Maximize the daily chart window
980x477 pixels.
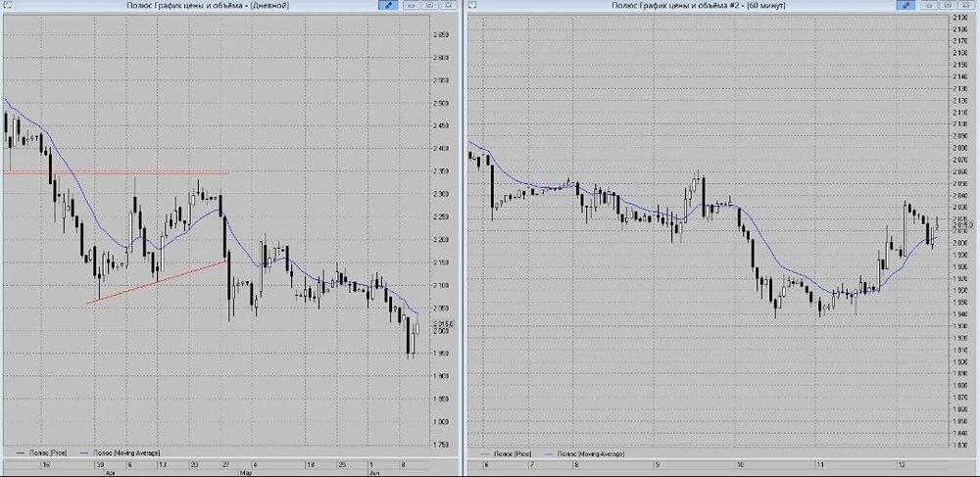[430, 5]
